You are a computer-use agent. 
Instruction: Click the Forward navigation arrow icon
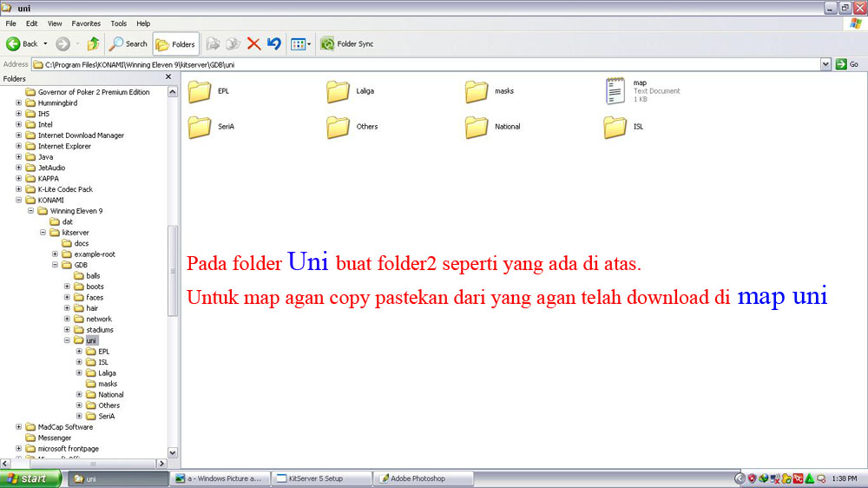[x=62, y=43]
